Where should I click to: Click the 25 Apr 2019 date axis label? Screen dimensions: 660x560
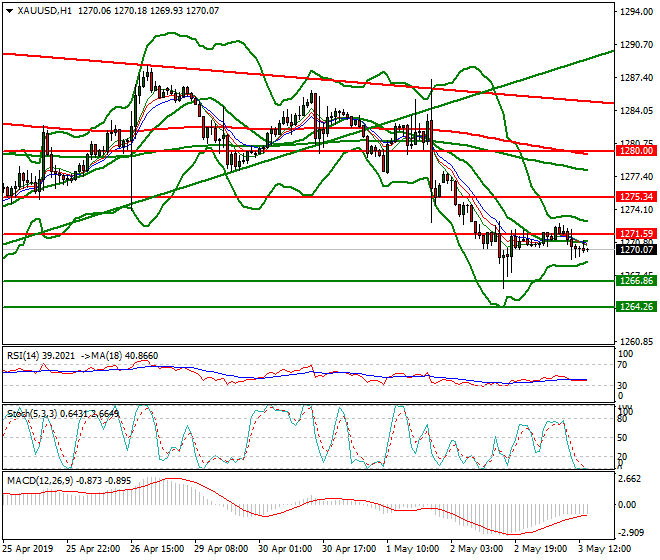click(28, 549)
